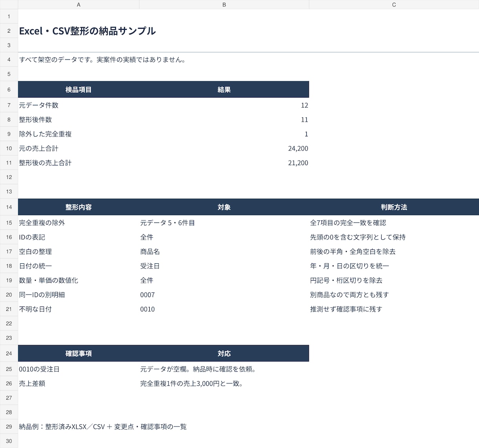Select row 24 by its row number
Image resolution: width=479 pixels, height=448 pixels.
(x=9, y=353)
